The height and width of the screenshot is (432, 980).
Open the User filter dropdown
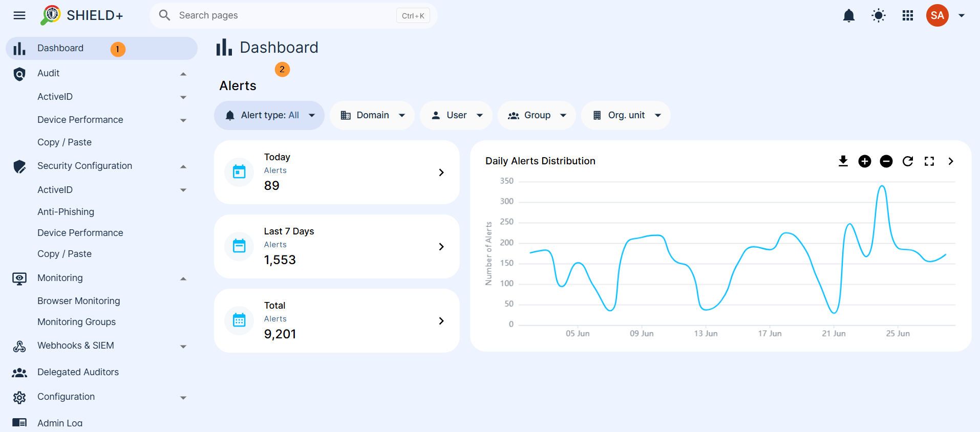coord(456,115)
